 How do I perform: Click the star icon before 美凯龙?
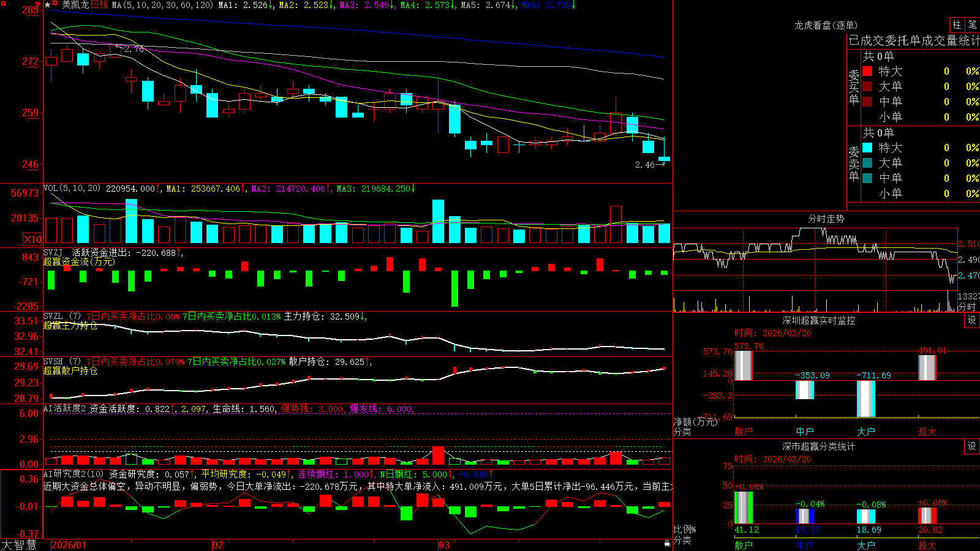47,5
